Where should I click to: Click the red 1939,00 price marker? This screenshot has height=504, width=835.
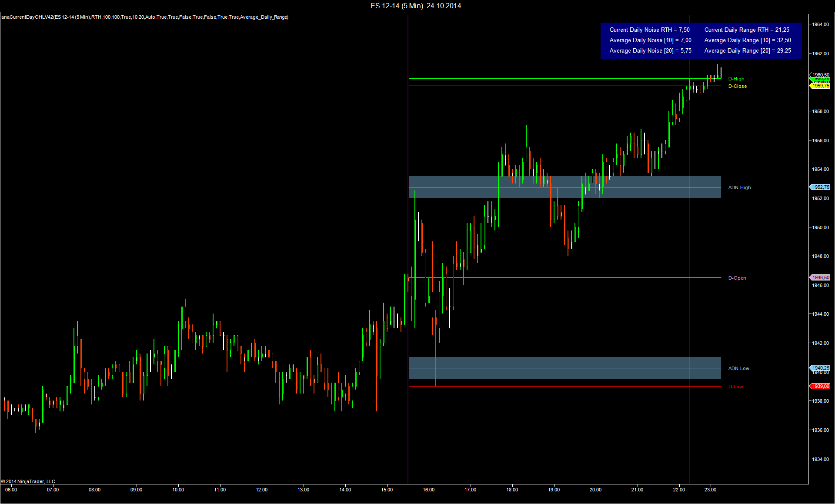pos(820,386)
